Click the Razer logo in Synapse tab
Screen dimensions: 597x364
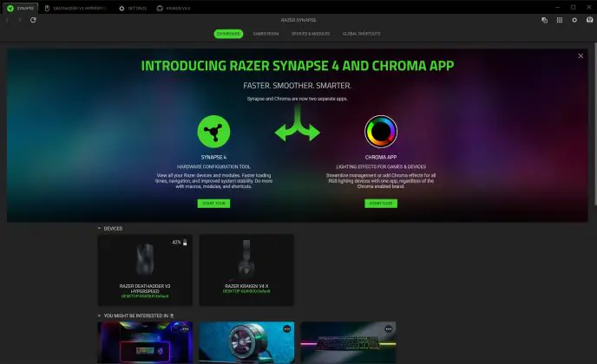(x=10, y=9)
